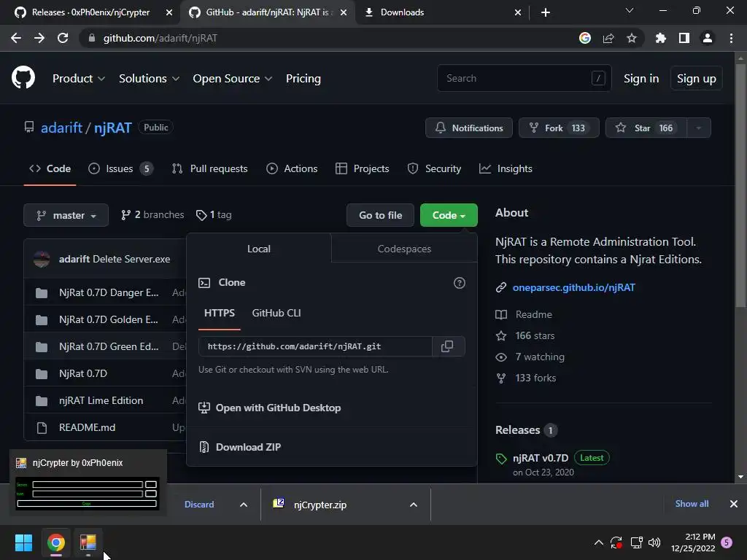Open the Security tab
747x560 pixels.
click(434, 168)
